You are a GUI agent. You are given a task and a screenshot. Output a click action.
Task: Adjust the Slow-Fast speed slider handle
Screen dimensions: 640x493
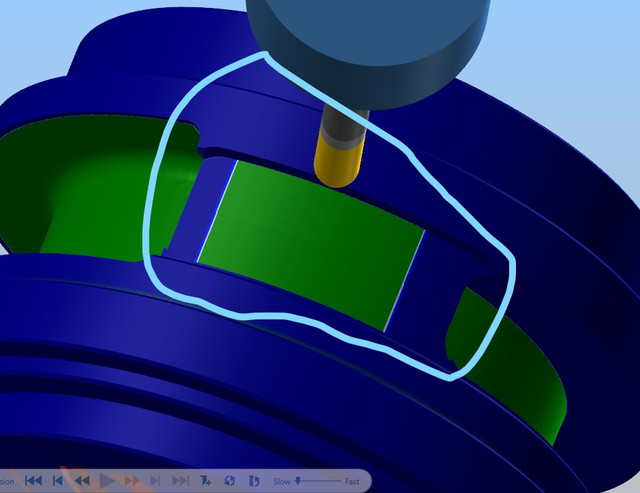298,480
